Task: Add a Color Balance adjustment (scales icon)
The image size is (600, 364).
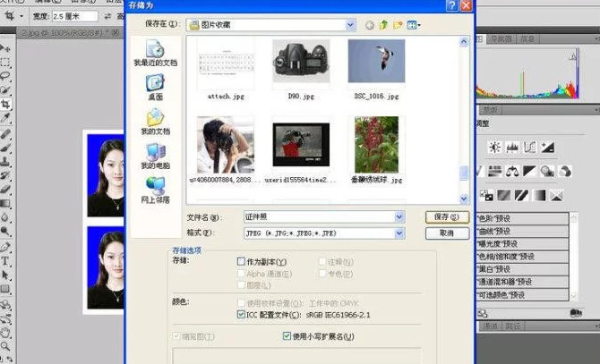Action: point(512,171)
